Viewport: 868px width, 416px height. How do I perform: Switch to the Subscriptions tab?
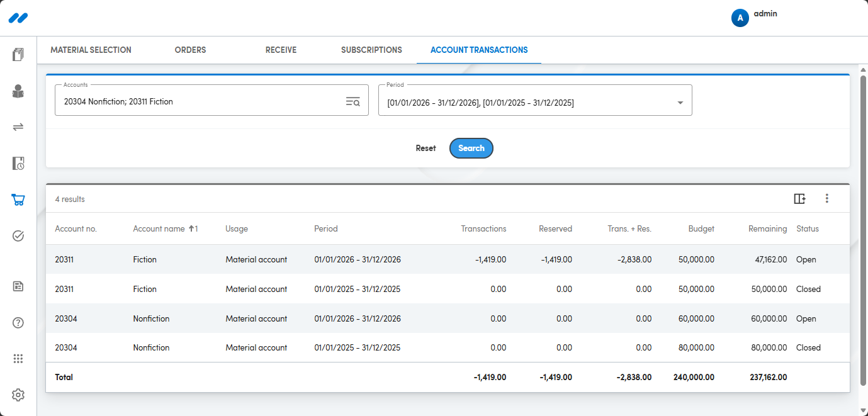(x=371, y=50)
